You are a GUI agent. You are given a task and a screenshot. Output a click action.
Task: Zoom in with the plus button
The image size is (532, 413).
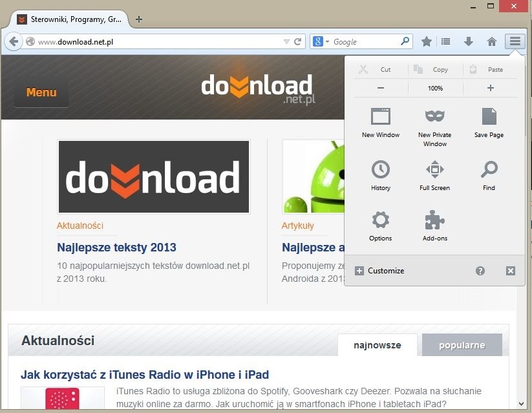coord(490,89)
